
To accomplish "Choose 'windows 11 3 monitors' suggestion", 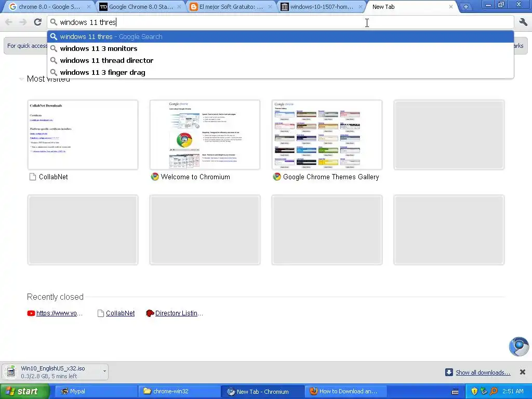I will pos(280,48).
